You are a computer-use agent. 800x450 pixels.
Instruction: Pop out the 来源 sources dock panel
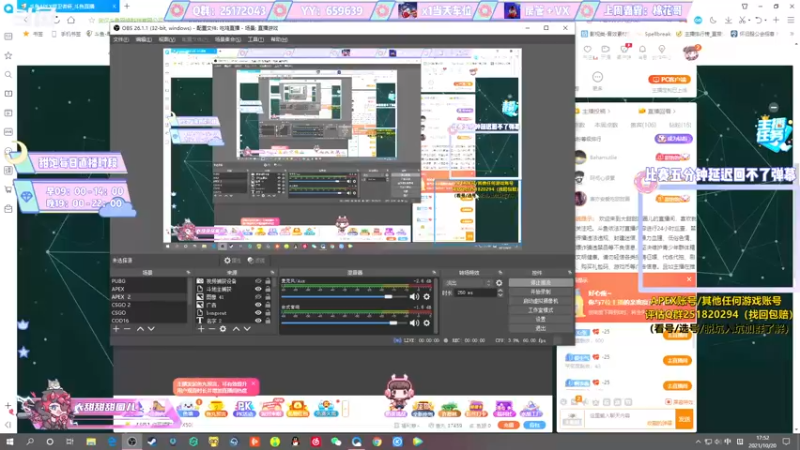pos(272,273)
